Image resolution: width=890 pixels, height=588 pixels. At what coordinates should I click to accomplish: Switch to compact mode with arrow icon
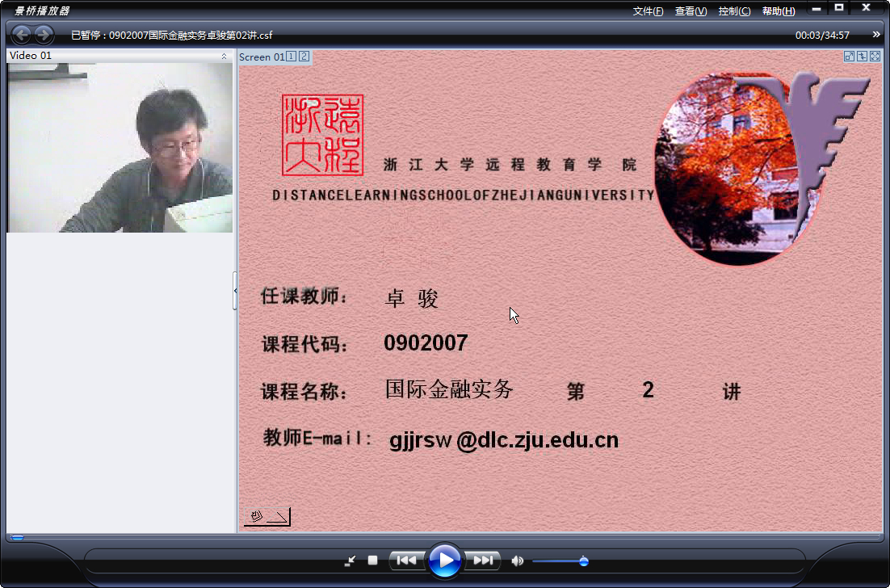350,561
